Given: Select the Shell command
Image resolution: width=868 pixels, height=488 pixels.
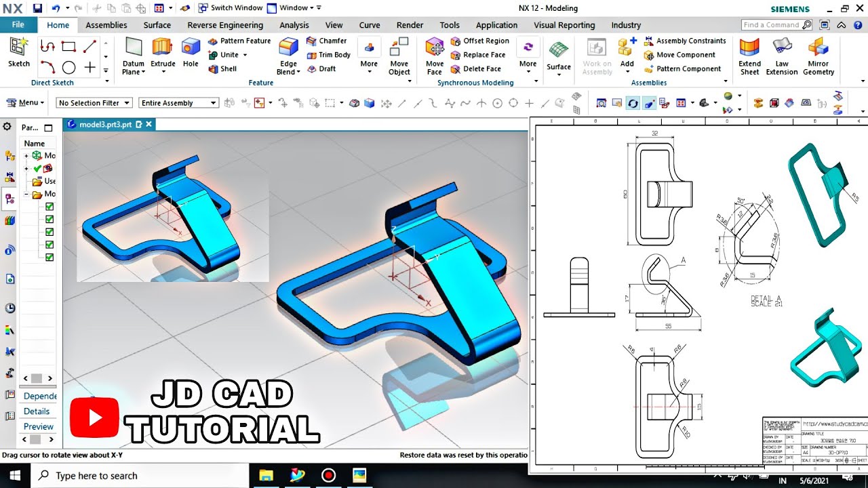Looking at the screenshot, I should click(x=222, y=68).
